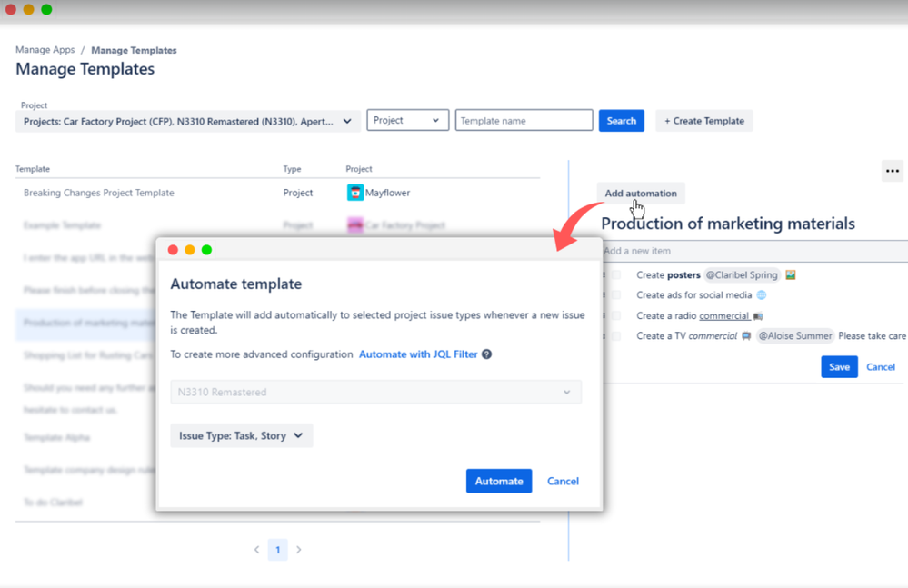The height and width of the screenshot is (588, 908).
Task: Close the Automate template dialog window
Action: (173, 250)
